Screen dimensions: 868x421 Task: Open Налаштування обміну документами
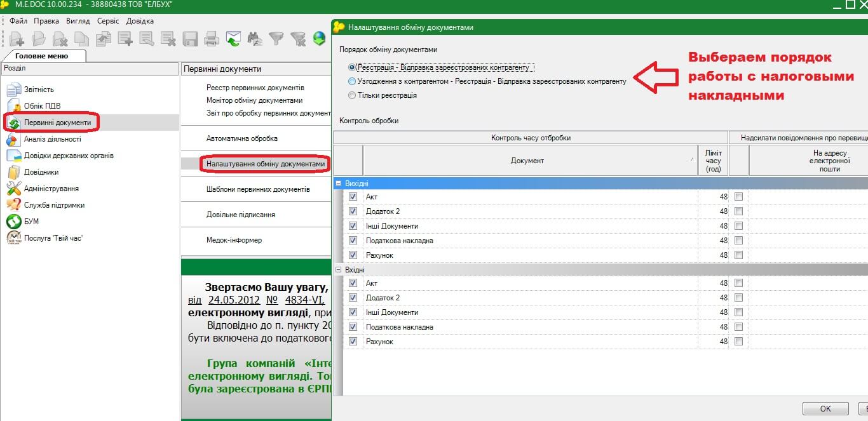(266, 164)
